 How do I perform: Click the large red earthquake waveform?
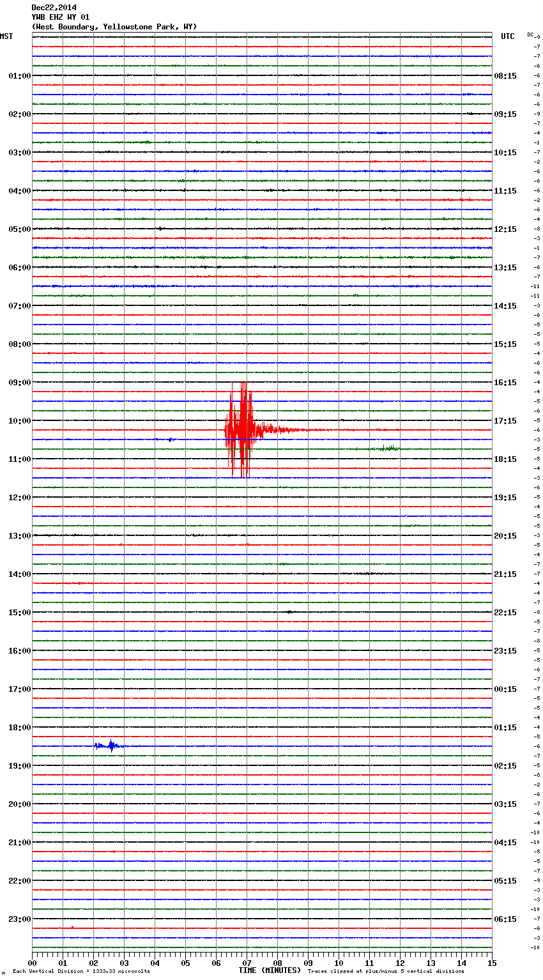click(x=241, y=430)
